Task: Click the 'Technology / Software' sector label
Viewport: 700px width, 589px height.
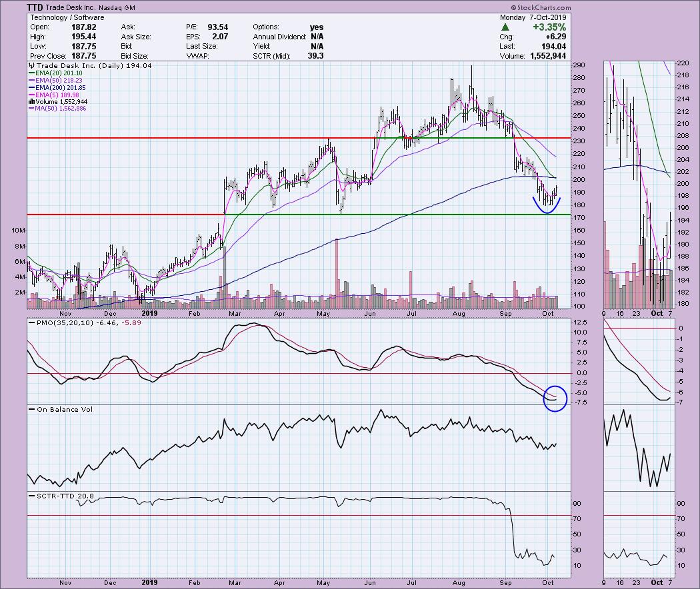Action: tap(67, 17)
